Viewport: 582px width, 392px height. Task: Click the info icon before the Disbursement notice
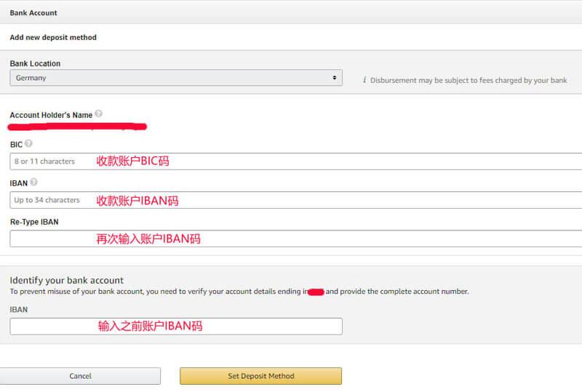(364, 80)
